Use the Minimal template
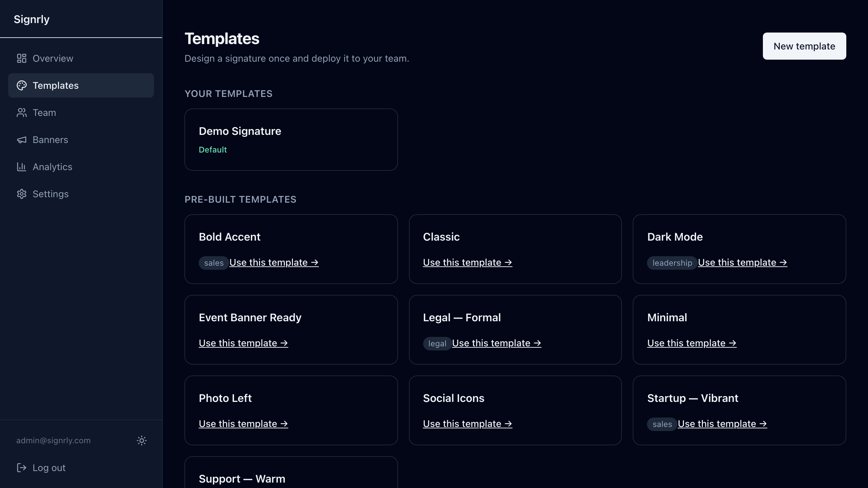Image resolution: width=868 pixels, height=488 pixels. (692, 343)
